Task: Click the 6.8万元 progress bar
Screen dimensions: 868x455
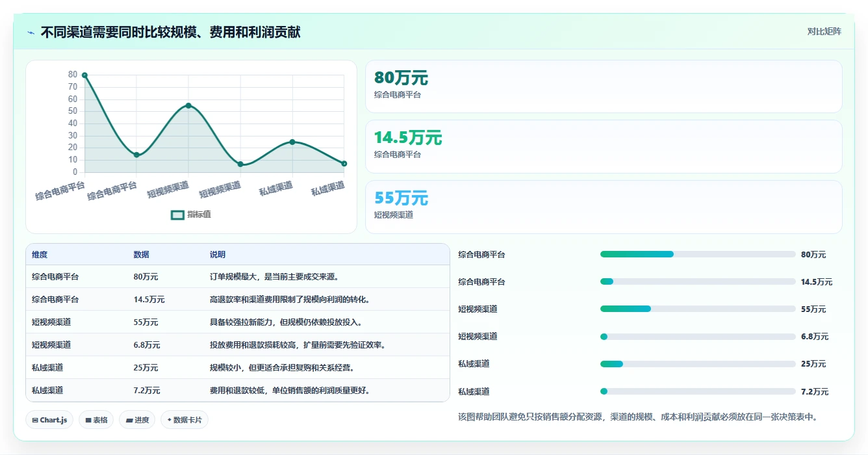Action: (698, 337)
